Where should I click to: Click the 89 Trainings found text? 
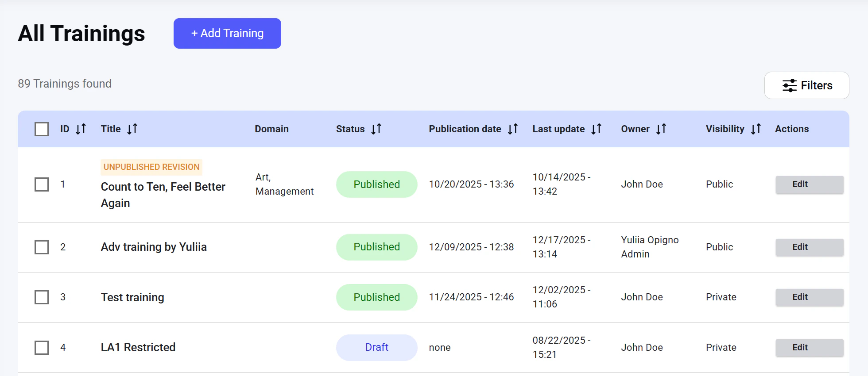[65, 84]
